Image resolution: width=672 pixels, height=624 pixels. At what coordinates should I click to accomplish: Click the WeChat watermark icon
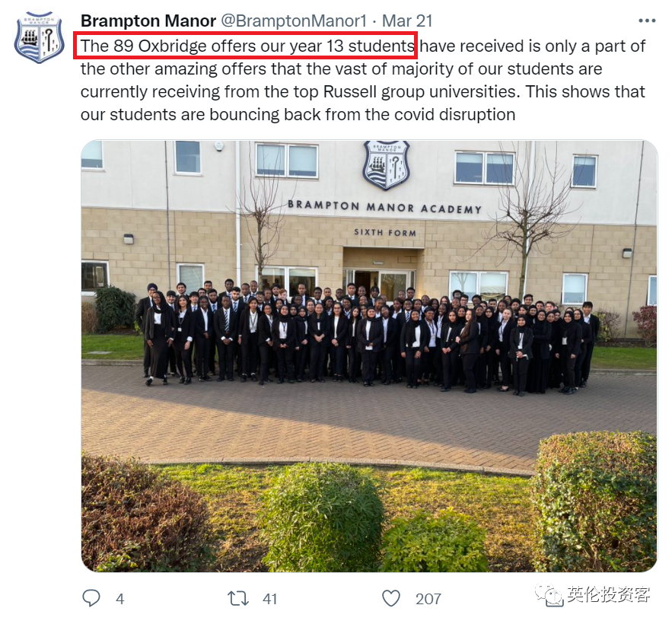(x=549, y=595)
